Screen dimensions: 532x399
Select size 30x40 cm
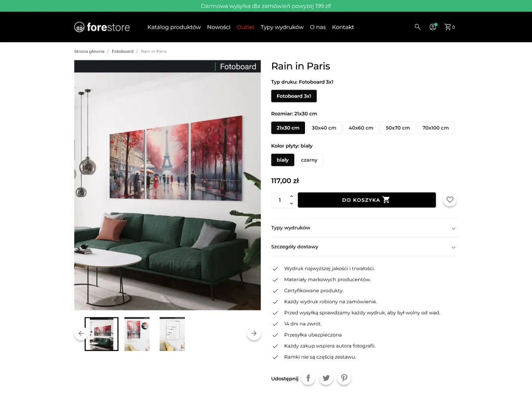[324, 128]
